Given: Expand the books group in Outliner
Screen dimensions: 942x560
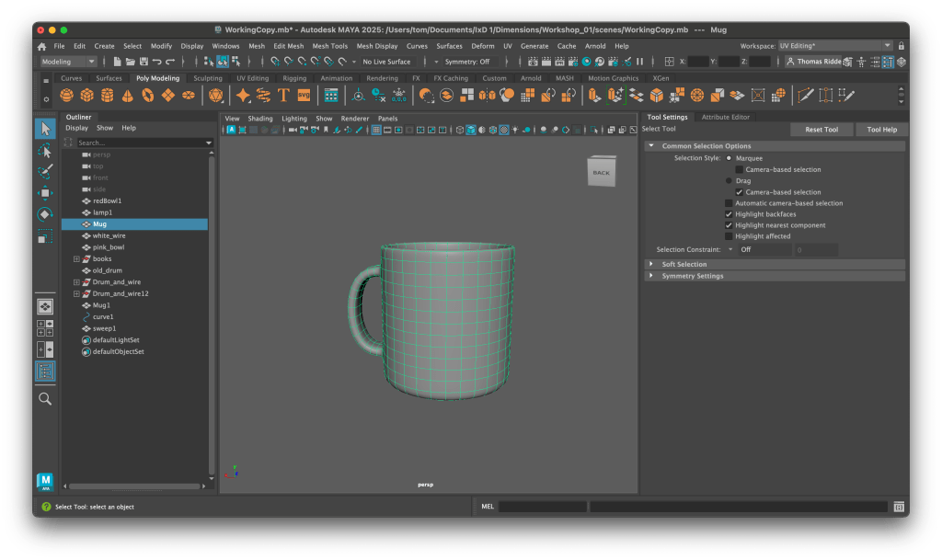Looking at the screenshot, I should (77, 259).
